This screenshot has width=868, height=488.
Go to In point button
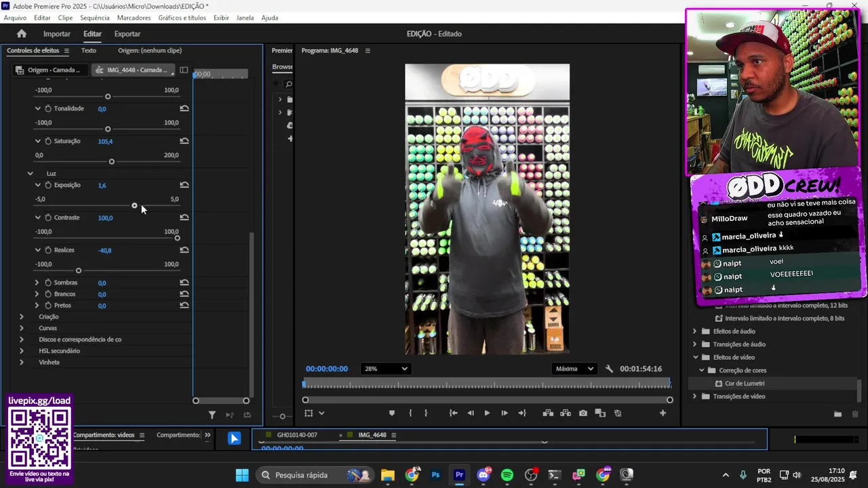(453, 413)
